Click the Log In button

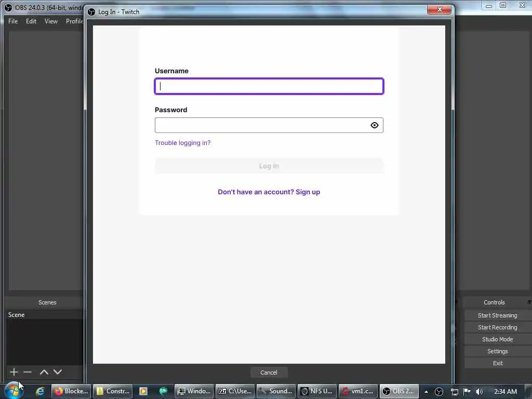coord(269,166)
